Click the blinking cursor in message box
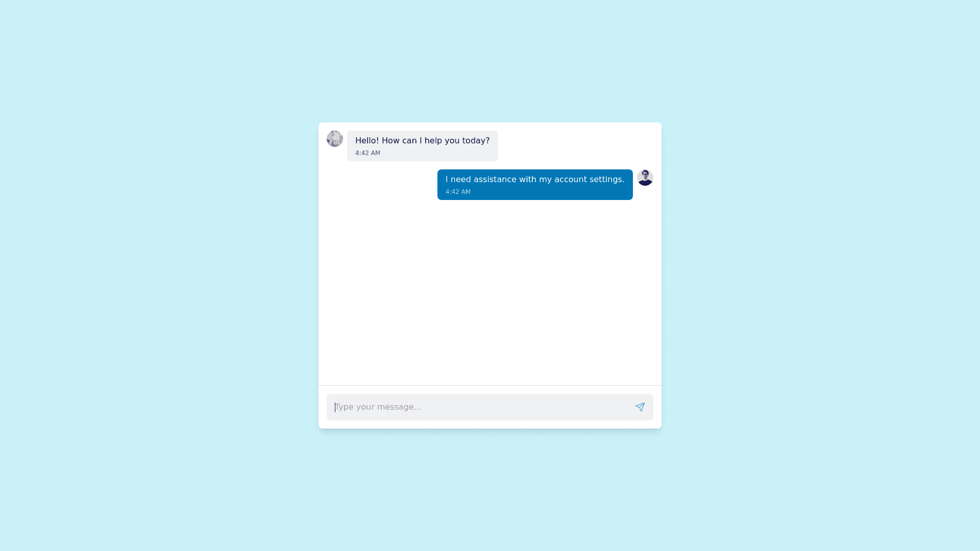The height and width of the screenshot is (551, 980). point(335,407)
